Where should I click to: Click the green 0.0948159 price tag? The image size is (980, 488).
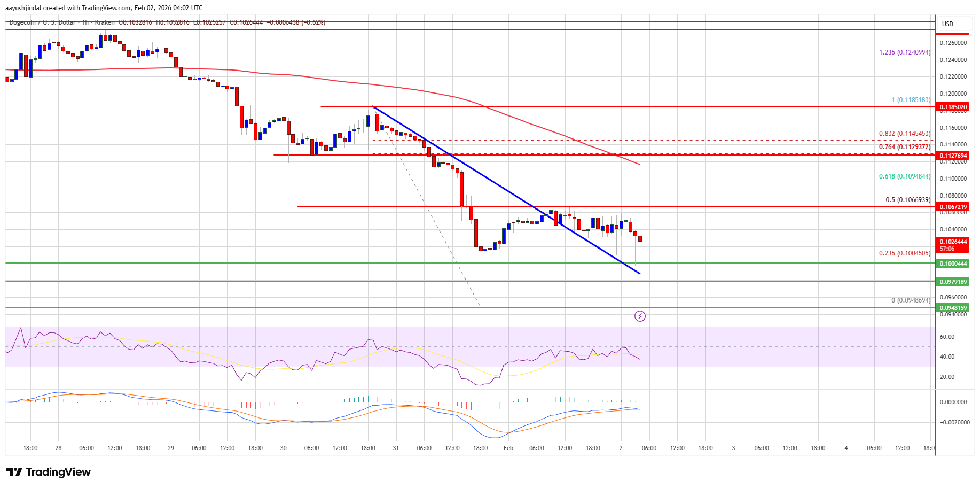point(953,308)
